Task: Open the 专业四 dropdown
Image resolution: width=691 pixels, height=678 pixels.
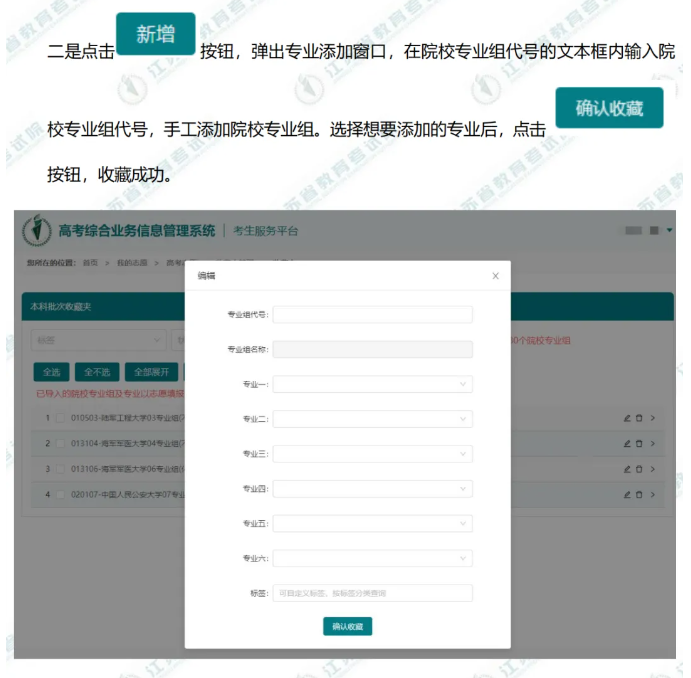Action: pyautogui.click(x=372, y=489)
